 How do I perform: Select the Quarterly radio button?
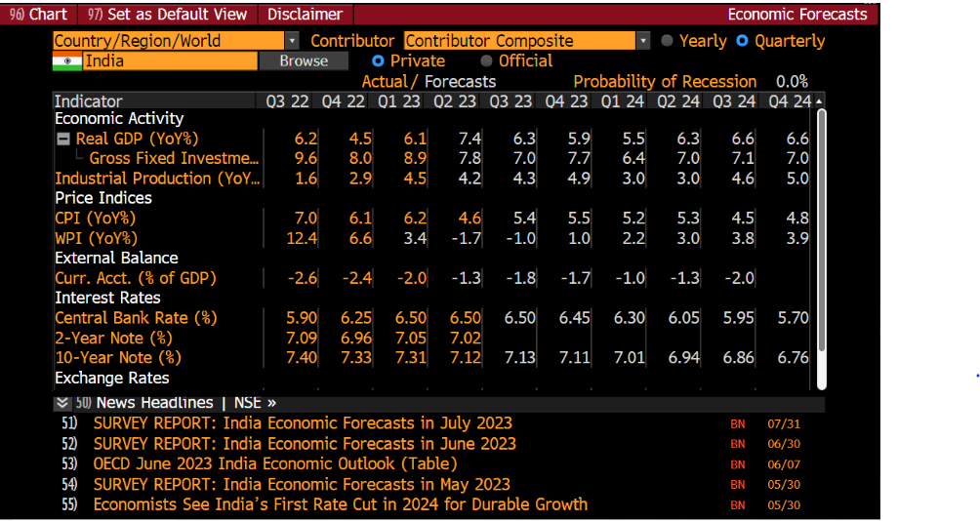pos(743,41)
